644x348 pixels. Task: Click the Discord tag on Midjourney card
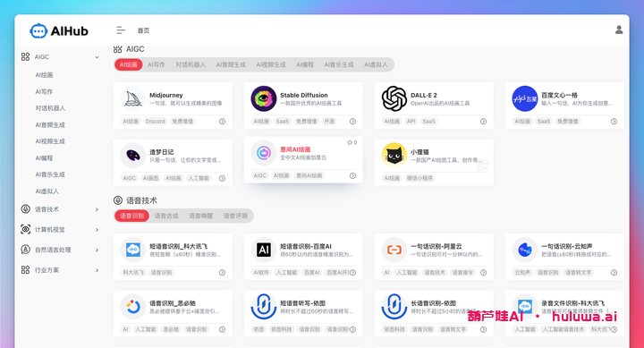[x=156, y=121]
